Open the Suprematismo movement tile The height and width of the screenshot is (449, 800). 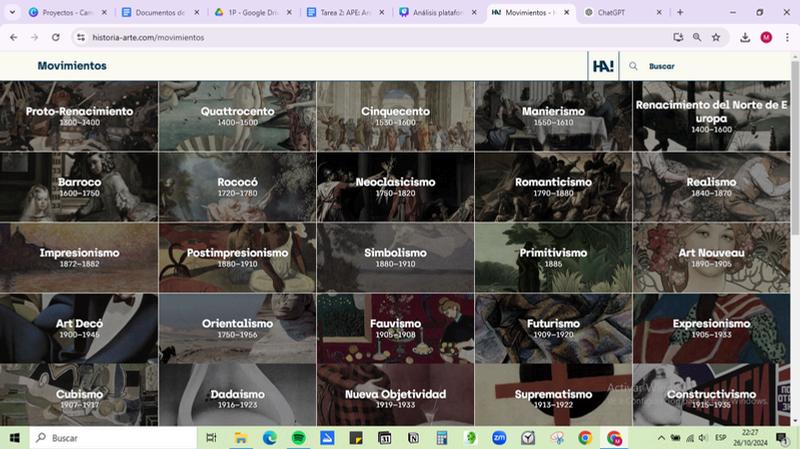point(554,395)
